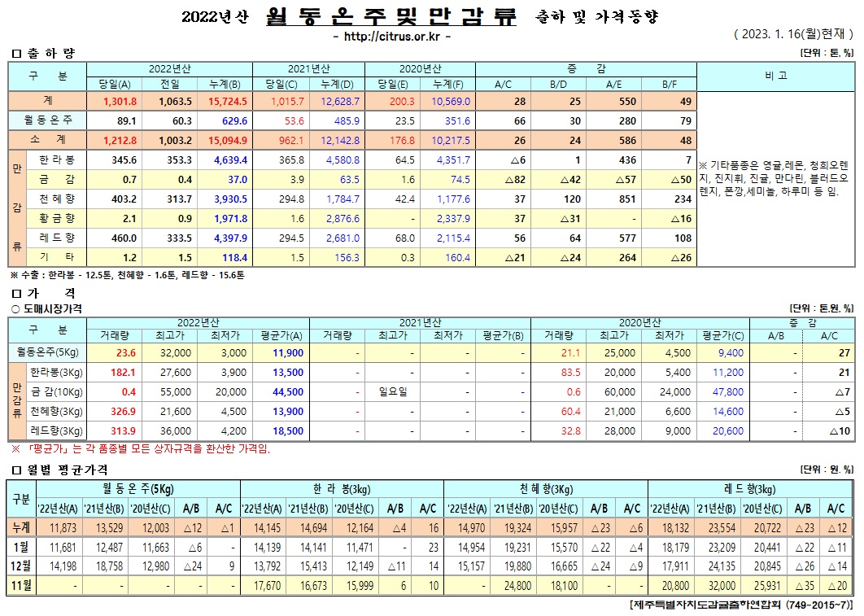
Task: Select the 누계 row in monthly table
Action: pyautogui.click(x=21, y=529)
